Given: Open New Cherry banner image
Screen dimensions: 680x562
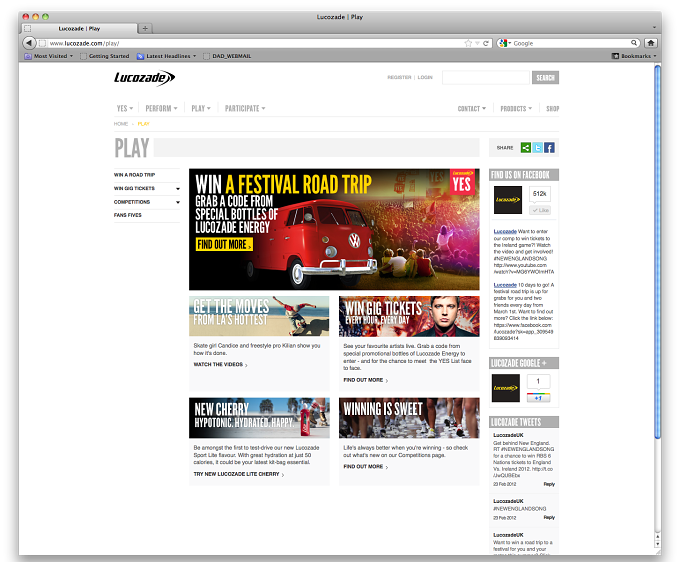Looking at the screenshot, I should (259, 418).
